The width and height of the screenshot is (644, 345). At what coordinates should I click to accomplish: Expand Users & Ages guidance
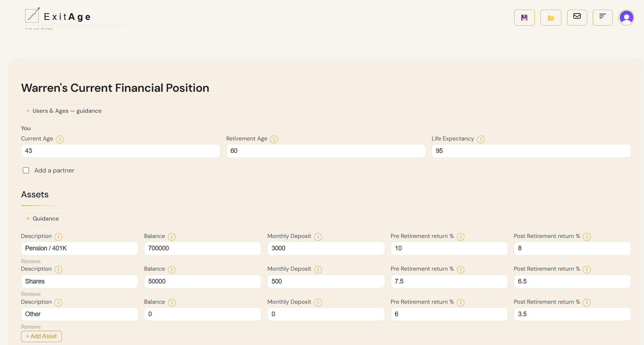tap(64, 111)
